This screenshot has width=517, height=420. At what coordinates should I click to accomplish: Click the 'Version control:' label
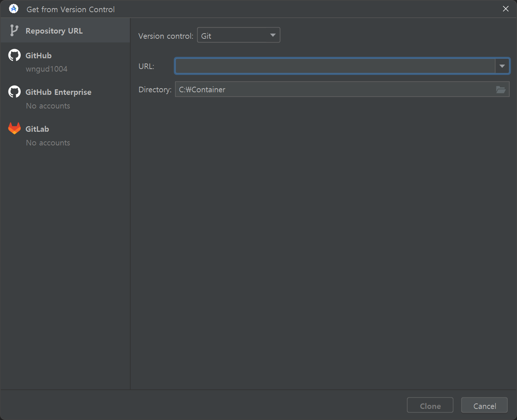pyautogui.click(x=166, y=36)
